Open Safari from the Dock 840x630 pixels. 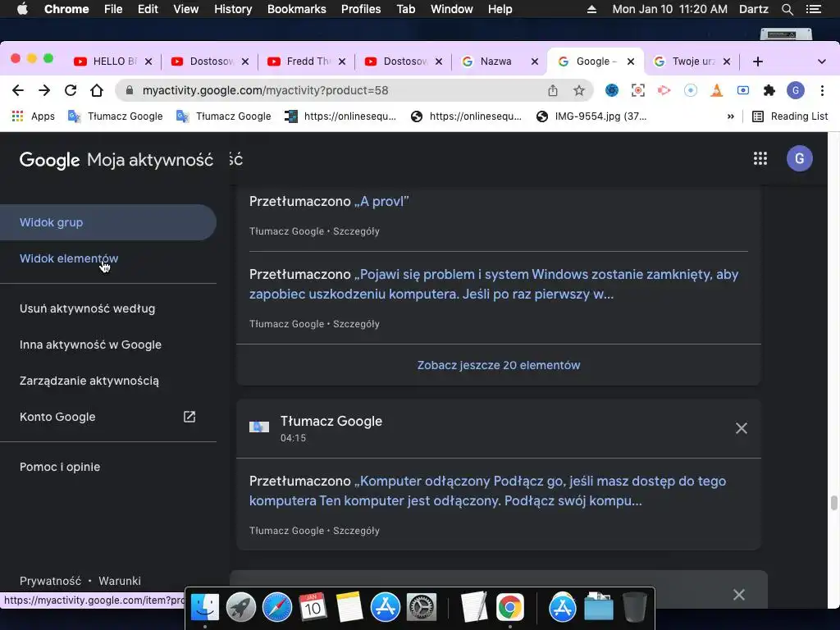(277, 608)
